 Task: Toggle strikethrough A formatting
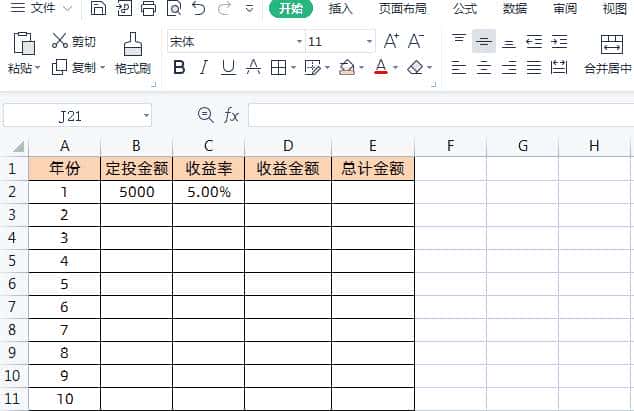(254, 67)
